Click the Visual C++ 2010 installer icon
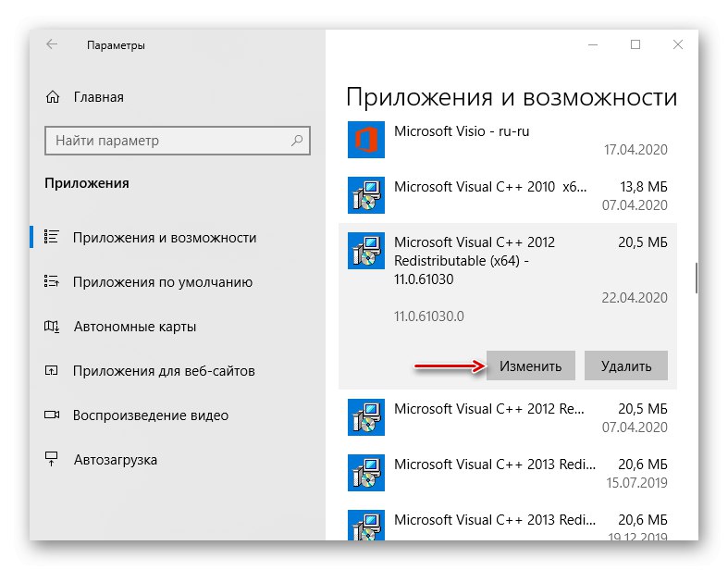 [x=366, y=195]
